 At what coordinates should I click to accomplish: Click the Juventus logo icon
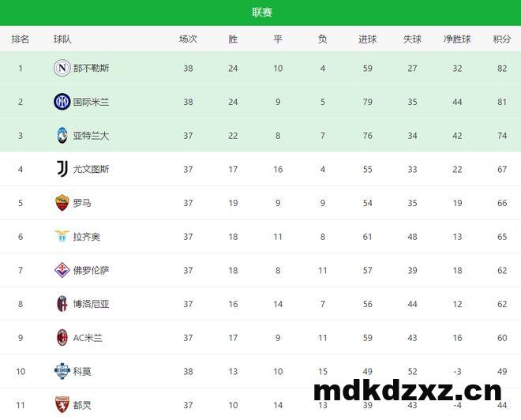tap(62, 169)
